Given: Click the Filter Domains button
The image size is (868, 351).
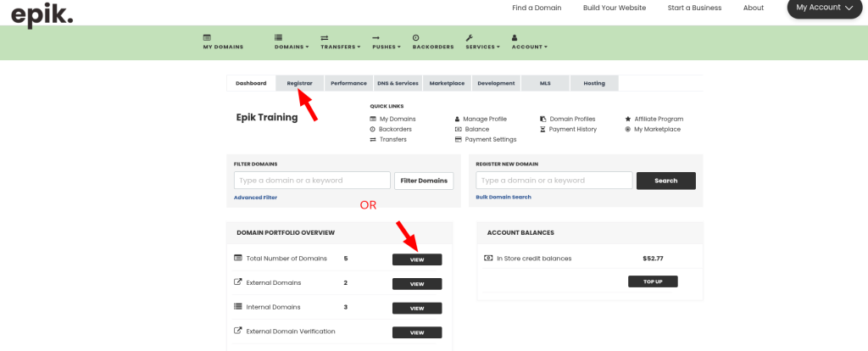Looking at the screenshot, I should point(424,181).
